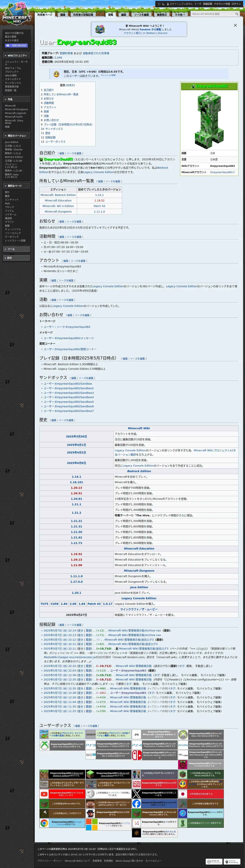245x868 pixels.
Task: Click the iOS 14 userbox icon
Action: [x=137, y=823]
